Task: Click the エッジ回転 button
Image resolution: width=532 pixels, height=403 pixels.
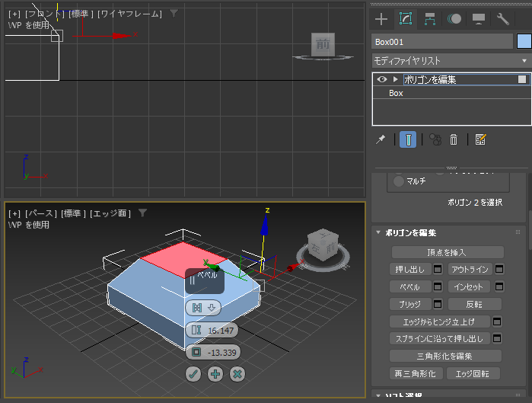Action: click(x=473, y=373)
